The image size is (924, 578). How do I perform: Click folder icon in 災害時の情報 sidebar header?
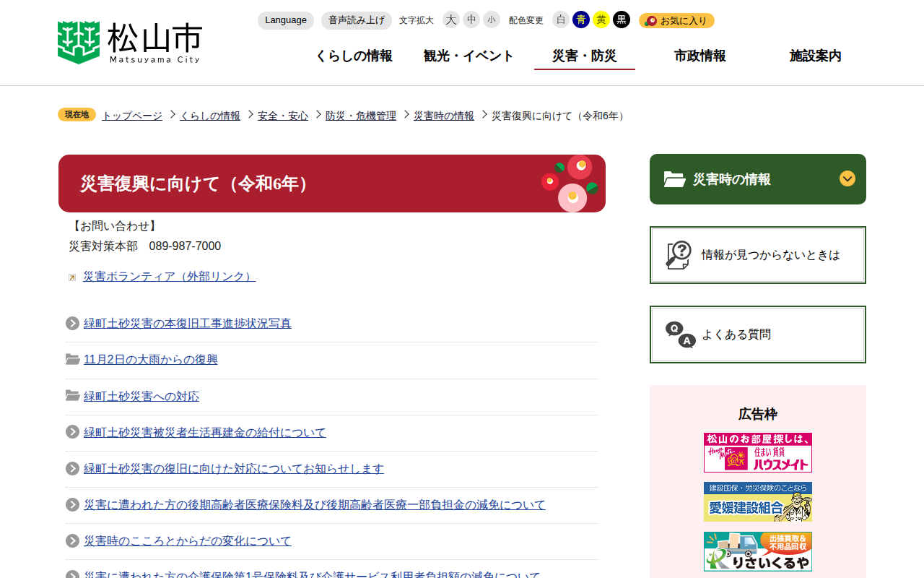(675, 179)
